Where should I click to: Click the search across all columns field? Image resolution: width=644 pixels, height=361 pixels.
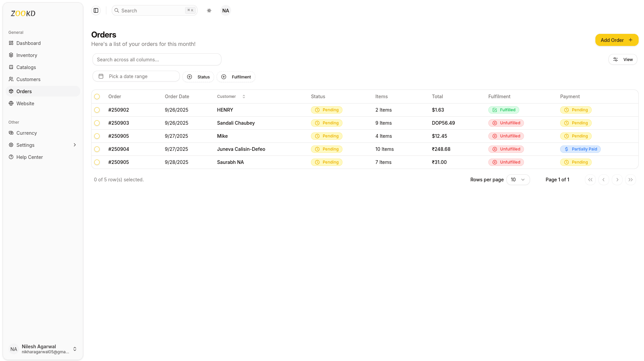157,59
